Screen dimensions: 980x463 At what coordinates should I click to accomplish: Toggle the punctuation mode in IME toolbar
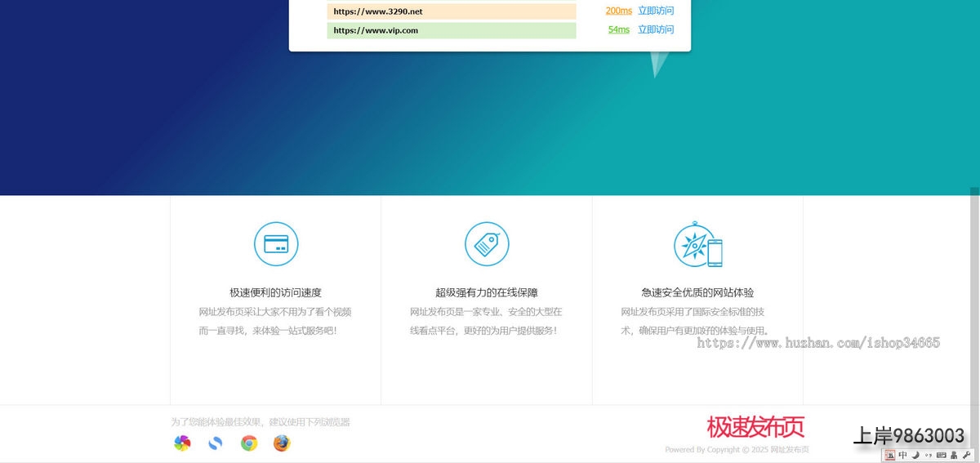pos(928,455)
